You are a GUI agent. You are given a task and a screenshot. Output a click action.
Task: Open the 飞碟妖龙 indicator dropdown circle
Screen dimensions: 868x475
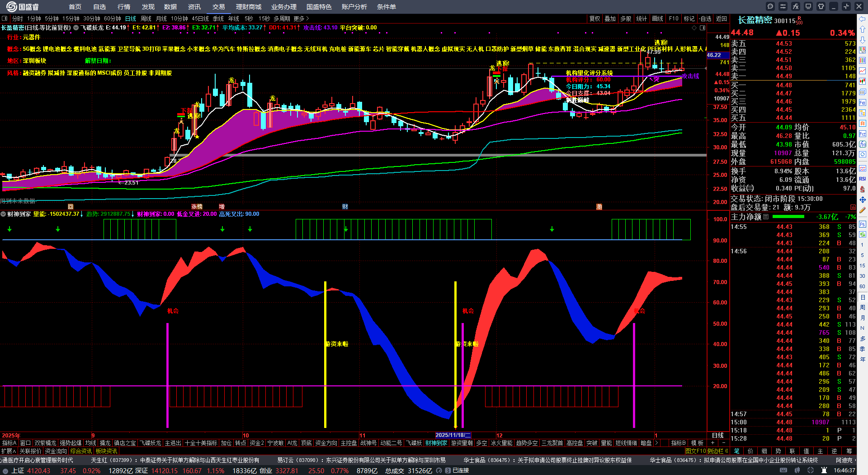coord(76,28)
